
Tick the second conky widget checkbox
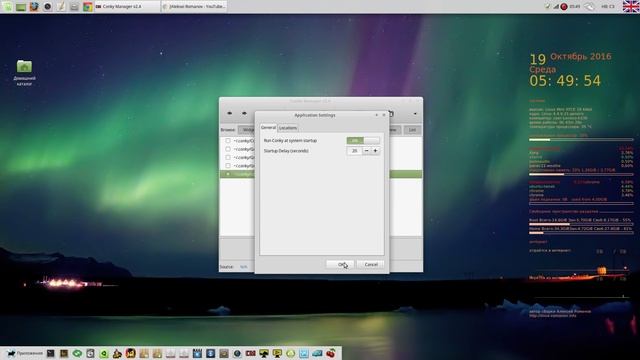click(228, 149)
